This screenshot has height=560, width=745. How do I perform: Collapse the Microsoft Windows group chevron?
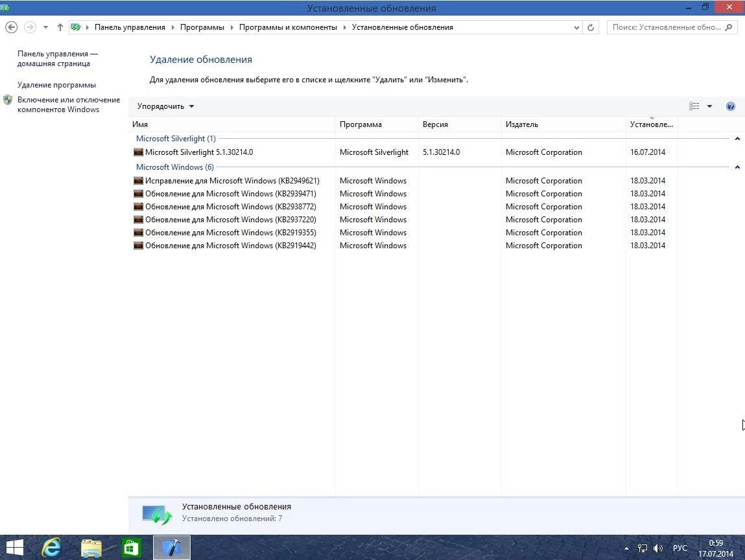(x=737, y=167)
